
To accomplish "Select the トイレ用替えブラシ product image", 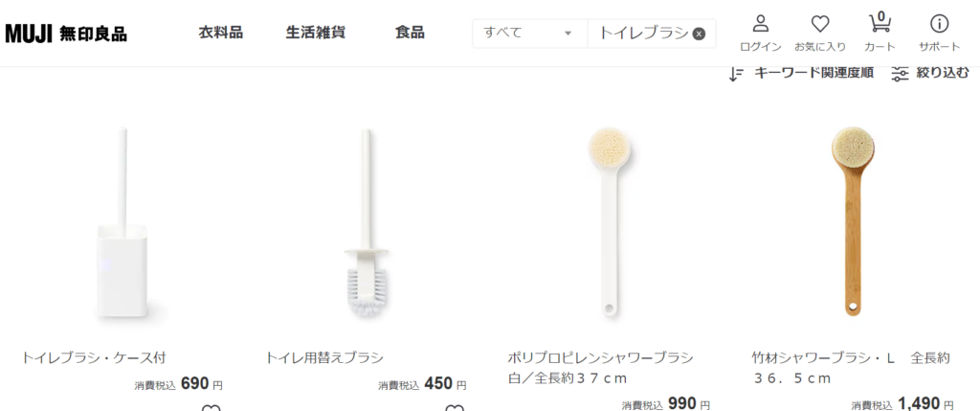I will [x=367, y=221].
